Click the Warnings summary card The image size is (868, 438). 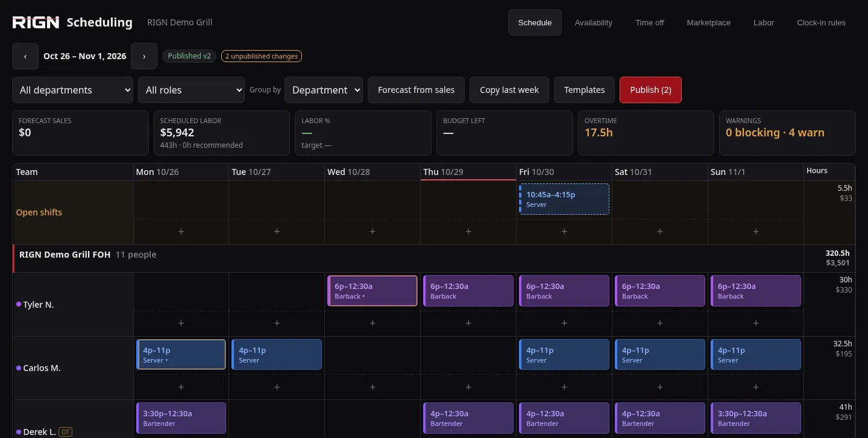(x=787, y=133)
